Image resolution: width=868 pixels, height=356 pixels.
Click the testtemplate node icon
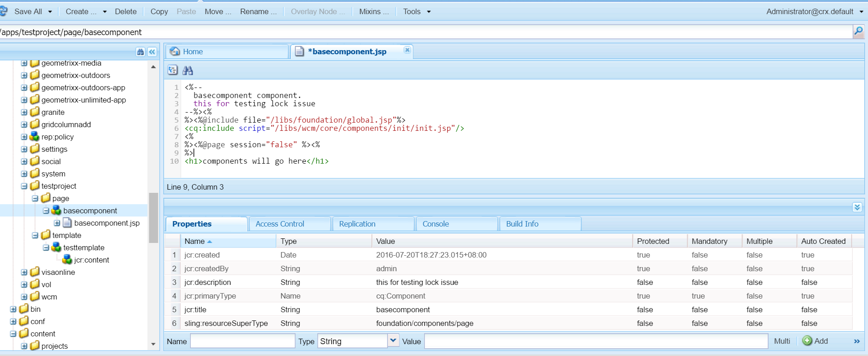pos(57,247)
